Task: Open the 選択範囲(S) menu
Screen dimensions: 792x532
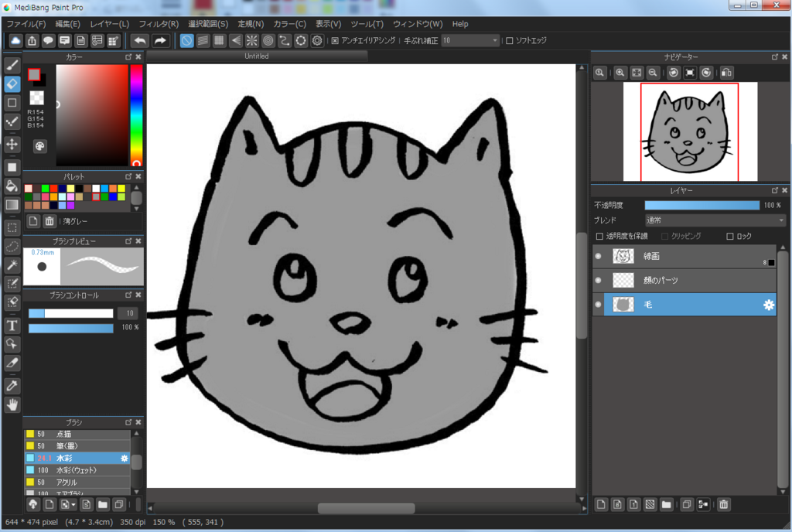Action: click(208, 24)
